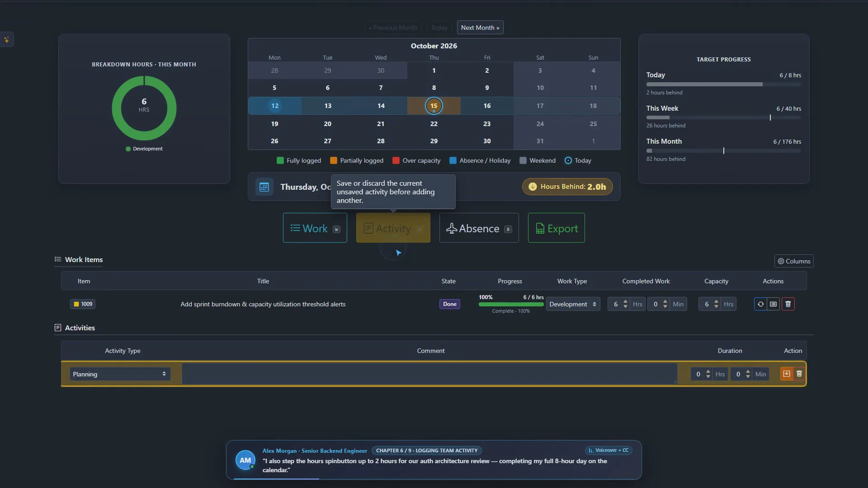Click the Absence button
The height and width of the screenshot is (488, 868).
(479, 228)
